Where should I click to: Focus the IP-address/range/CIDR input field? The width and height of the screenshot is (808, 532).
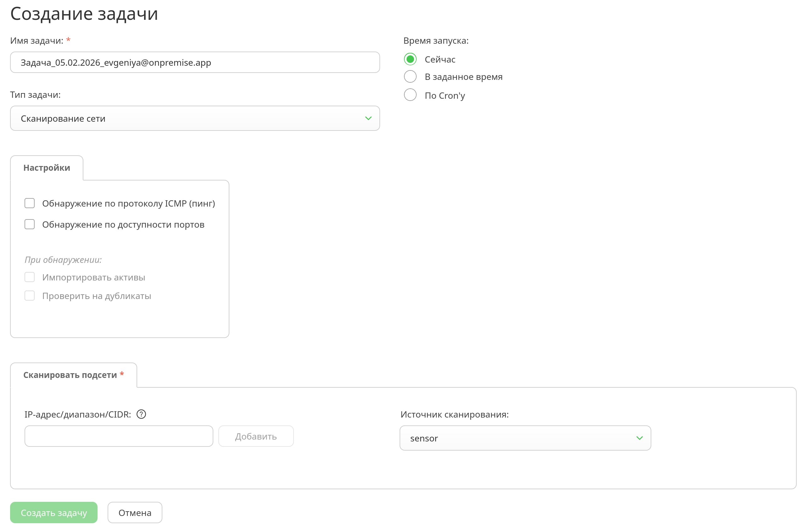[x=119, y=436]
